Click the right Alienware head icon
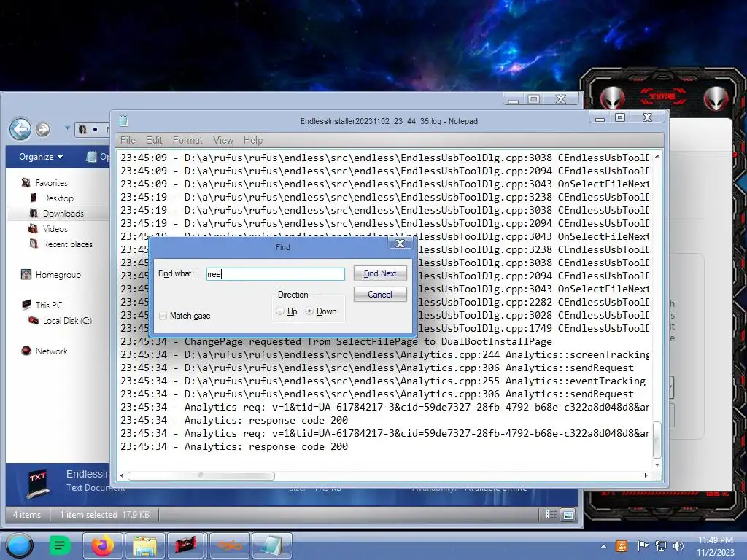 716,98
